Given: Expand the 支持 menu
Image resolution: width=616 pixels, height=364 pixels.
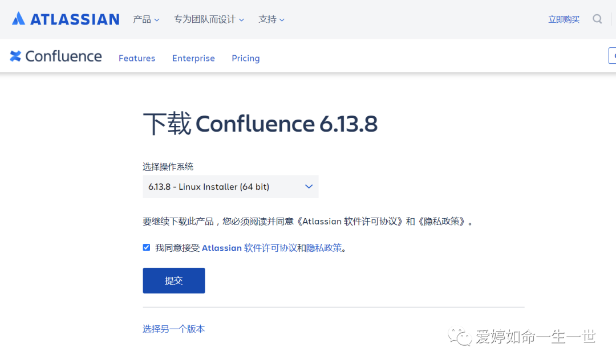Looking at the screenshot, I should (271, 19).
